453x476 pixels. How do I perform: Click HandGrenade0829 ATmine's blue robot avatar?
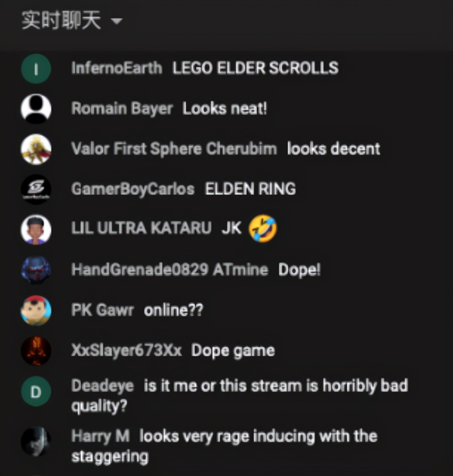pyautogui.click(x=36, y=270)
